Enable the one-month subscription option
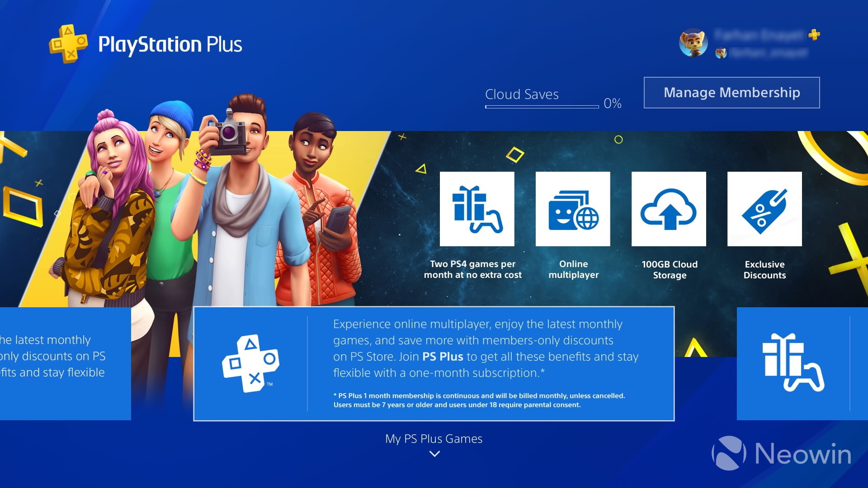This screenshot has width=868, height=488. coord(434,362)
